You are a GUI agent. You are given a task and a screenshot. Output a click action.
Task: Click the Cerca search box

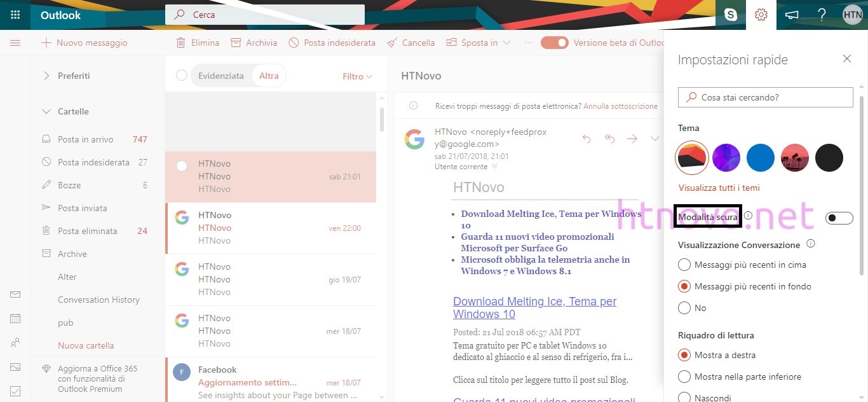265,15
